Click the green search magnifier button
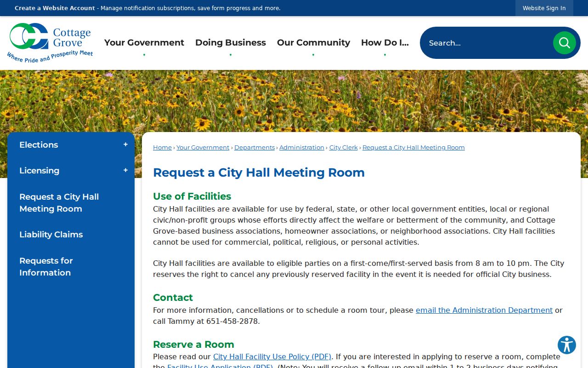 [x=564, y=43]
